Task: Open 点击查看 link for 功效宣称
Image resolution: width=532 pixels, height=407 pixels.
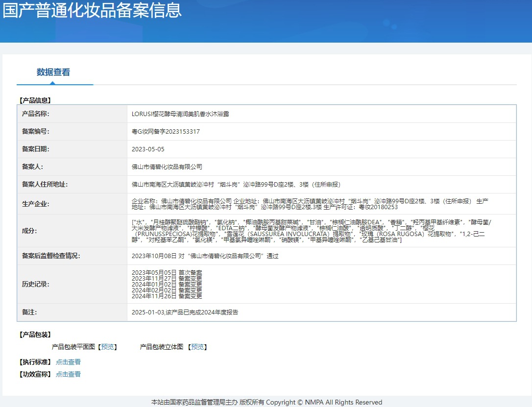Action: (x=68, y=374)
